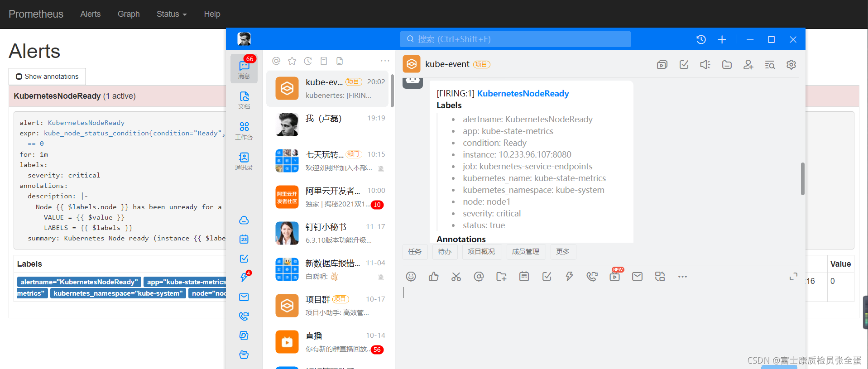The height and width of the screenshot is (369, 868).
Task: Open Alerts in Prometheus navbar
Action: 91,14
